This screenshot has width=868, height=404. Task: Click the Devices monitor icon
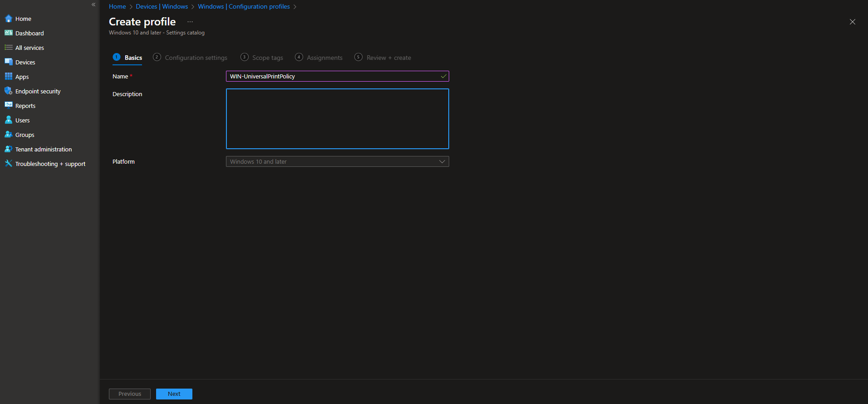pos(9,62)
